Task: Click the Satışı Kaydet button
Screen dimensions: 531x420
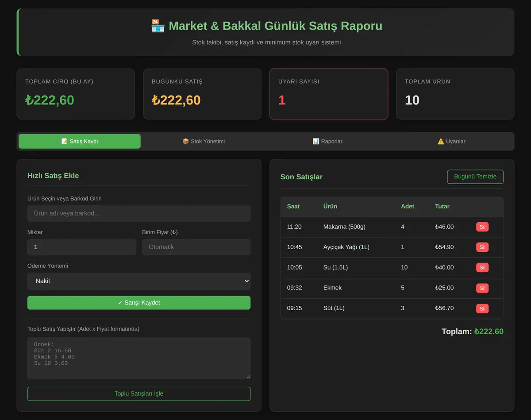Action: coord(139,303)
